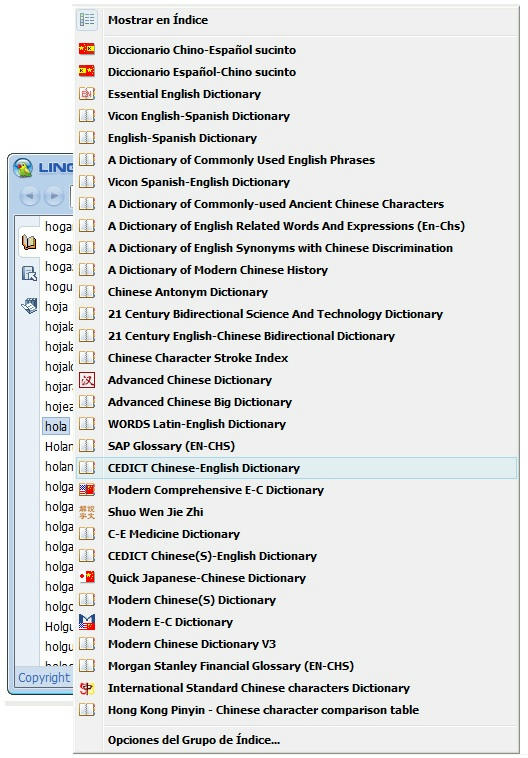Select A Dictionary of Modern Chinese History

coord(296,270)
